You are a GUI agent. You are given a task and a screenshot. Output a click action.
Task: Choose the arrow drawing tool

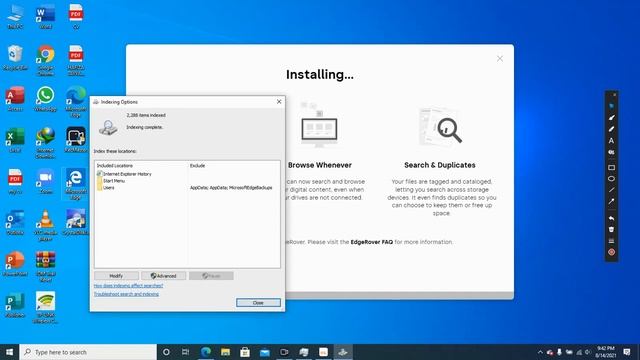point(611,201)
